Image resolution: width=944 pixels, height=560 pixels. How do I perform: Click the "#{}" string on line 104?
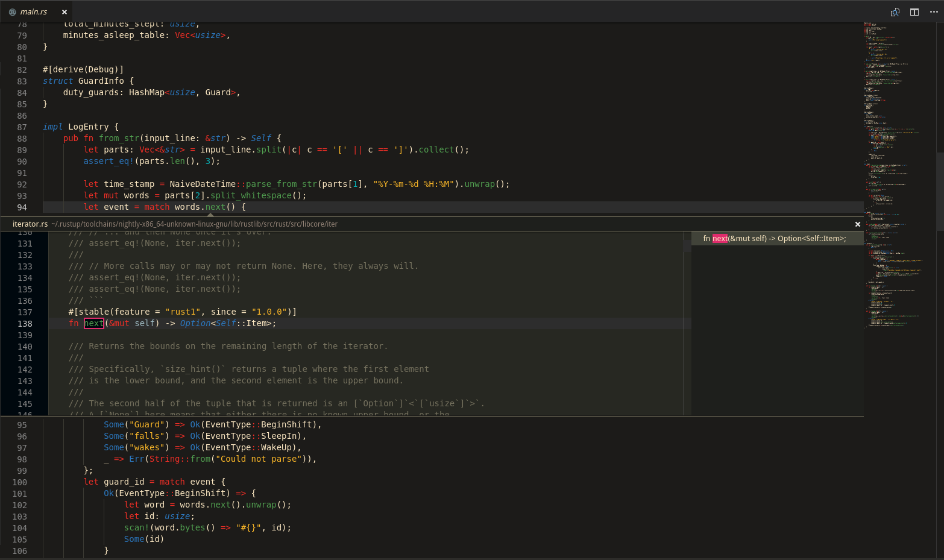coord(248,528)
